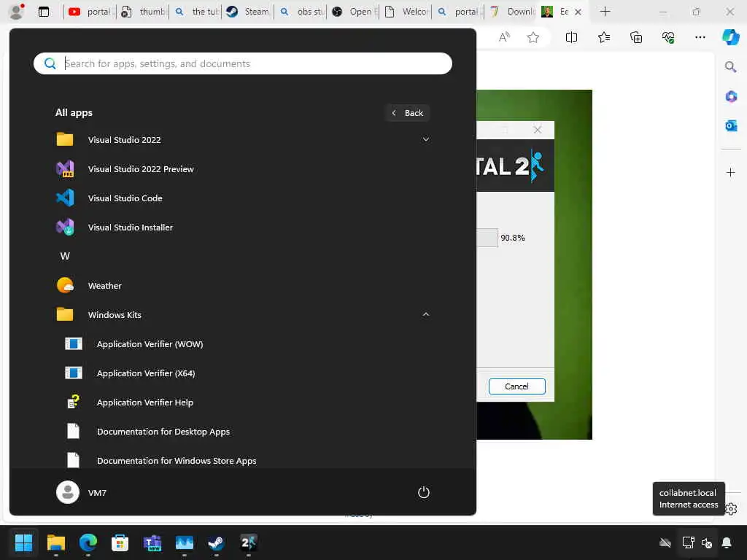Image resolution: width=747 pixels, height=560 pixels.
Task: Open the tab actions menu
Action: [x=44, y=12]
